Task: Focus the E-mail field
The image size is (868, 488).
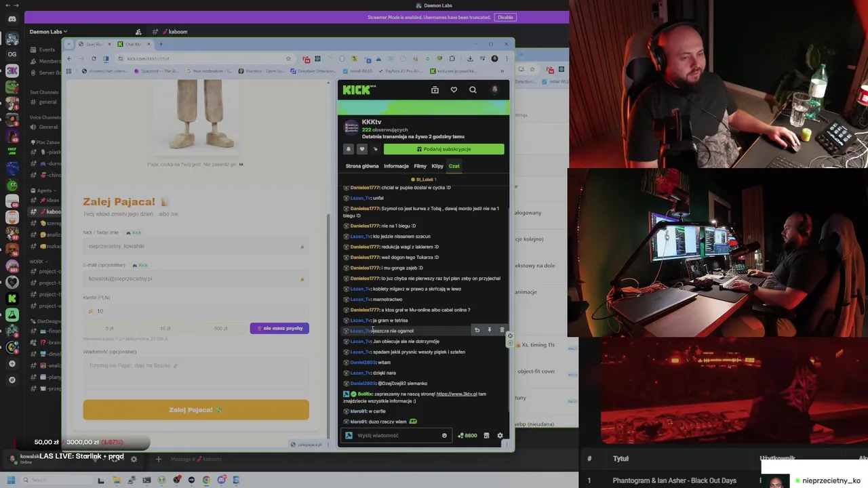Action: (196, 279)
